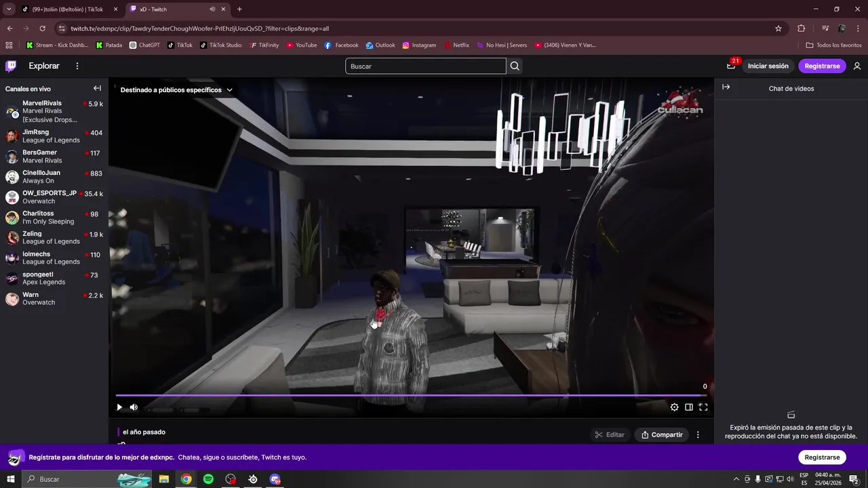The width and height of the screenshot is (868, 488).
Task: Open Chrome media control icon
Action: [825, 28]
